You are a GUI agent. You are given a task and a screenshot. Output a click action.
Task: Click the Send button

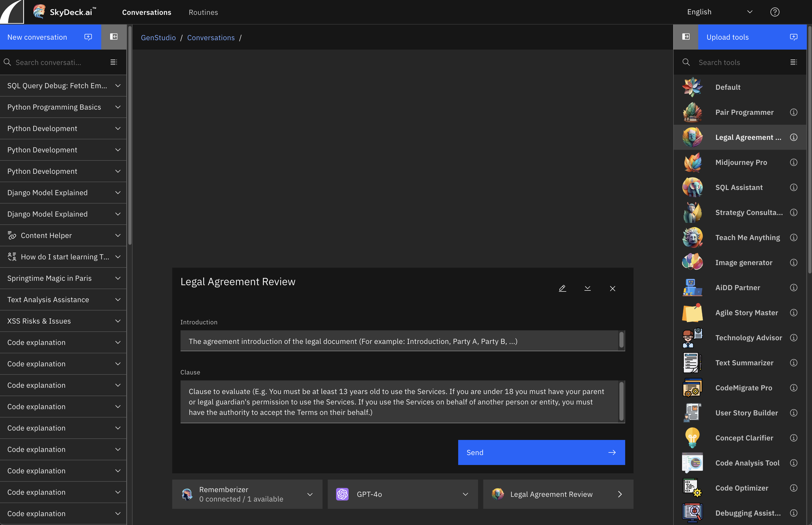541,452
